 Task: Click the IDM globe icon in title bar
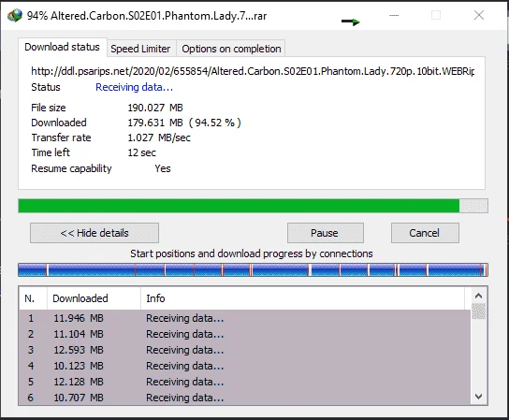click(15, 16)
